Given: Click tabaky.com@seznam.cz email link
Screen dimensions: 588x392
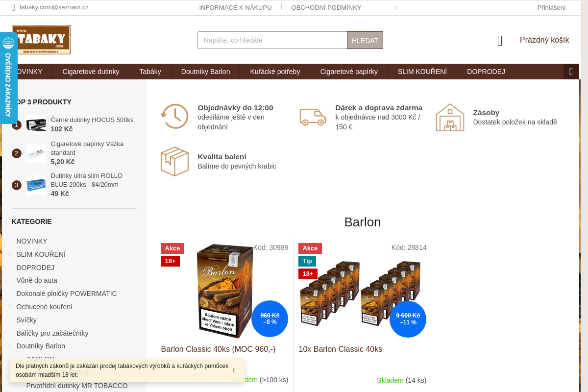Looking at the screenshot, I should [x=54, y=7].
